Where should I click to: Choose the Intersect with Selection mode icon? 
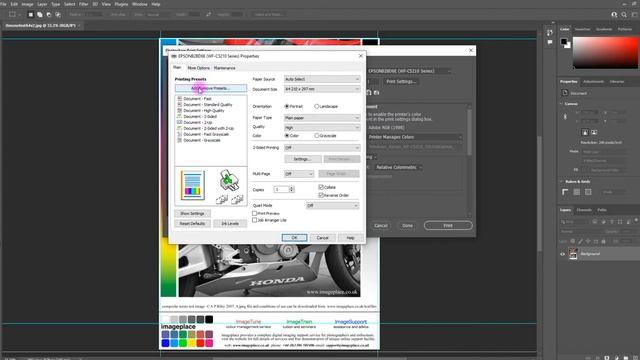(x=58, y=14)
